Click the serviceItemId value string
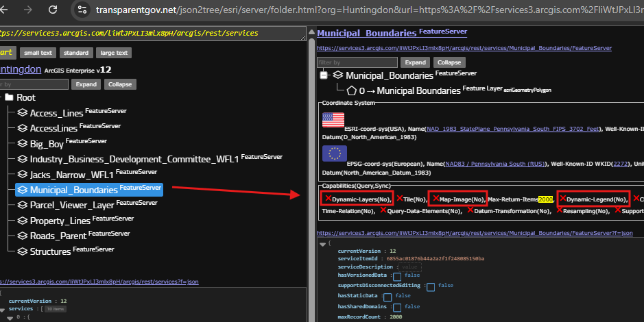644x322 pixels. point(436,258)
